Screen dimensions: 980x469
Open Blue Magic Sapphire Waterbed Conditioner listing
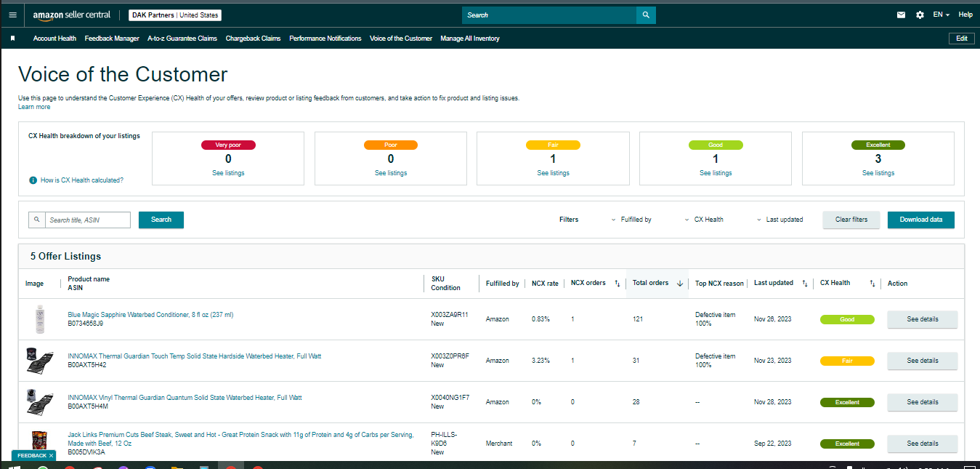point(150,315)
